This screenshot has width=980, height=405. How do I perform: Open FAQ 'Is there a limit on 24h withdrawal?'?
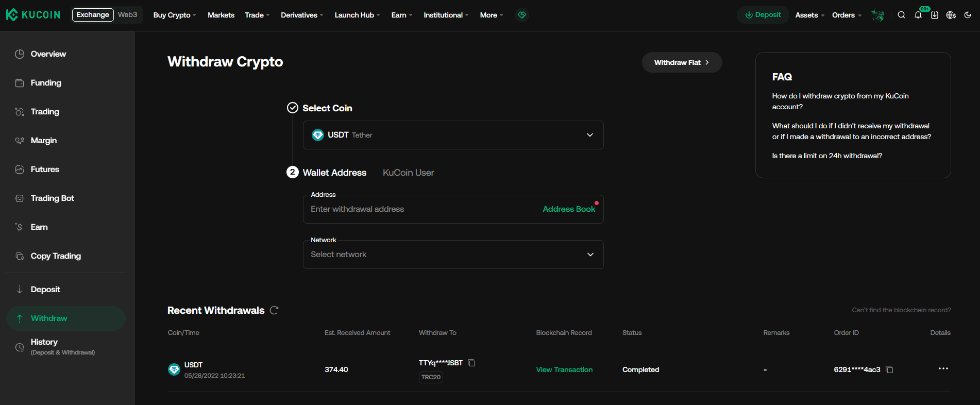pos(827,156)
